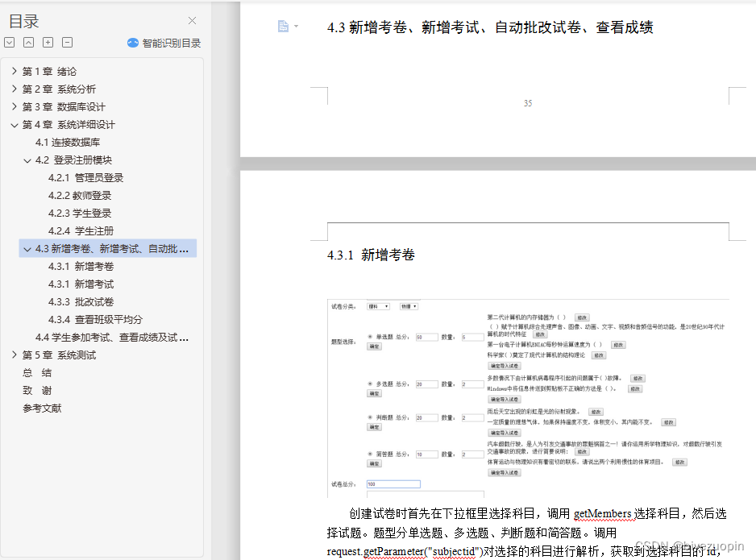Click the minus icon in the 目录 toolbar
Screen dimensions: 756x560
[66, 42]
